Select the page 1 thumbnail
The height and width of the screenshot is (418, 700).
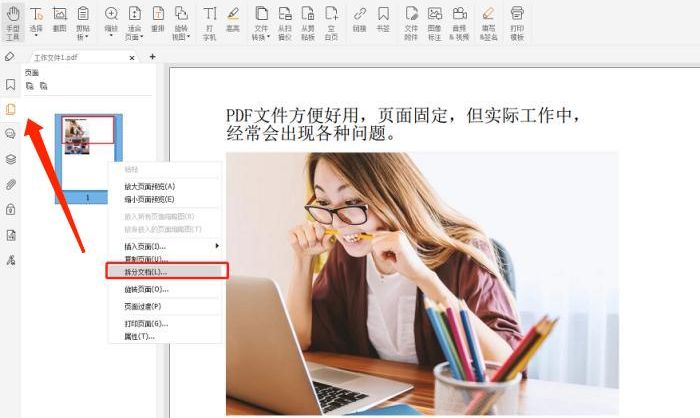pyautogui.click(x=88, y=152)
